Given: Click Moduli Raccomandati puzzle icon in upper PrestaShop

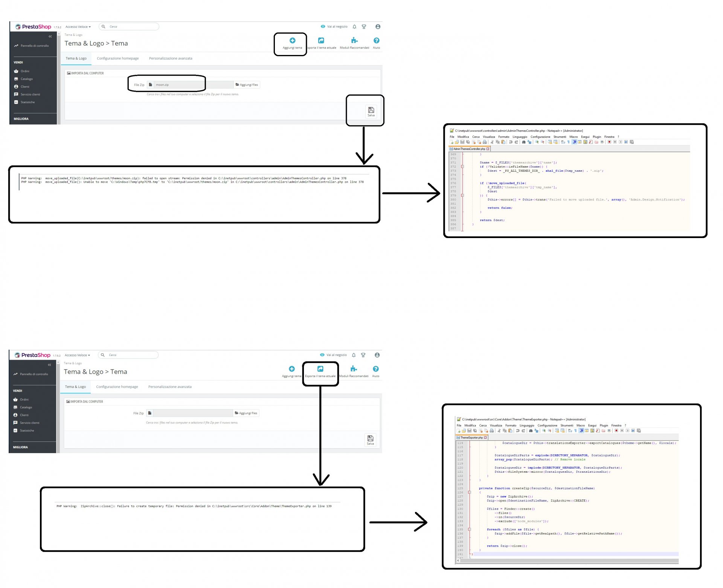Looking at the screenshot, I should pos(354,41).
